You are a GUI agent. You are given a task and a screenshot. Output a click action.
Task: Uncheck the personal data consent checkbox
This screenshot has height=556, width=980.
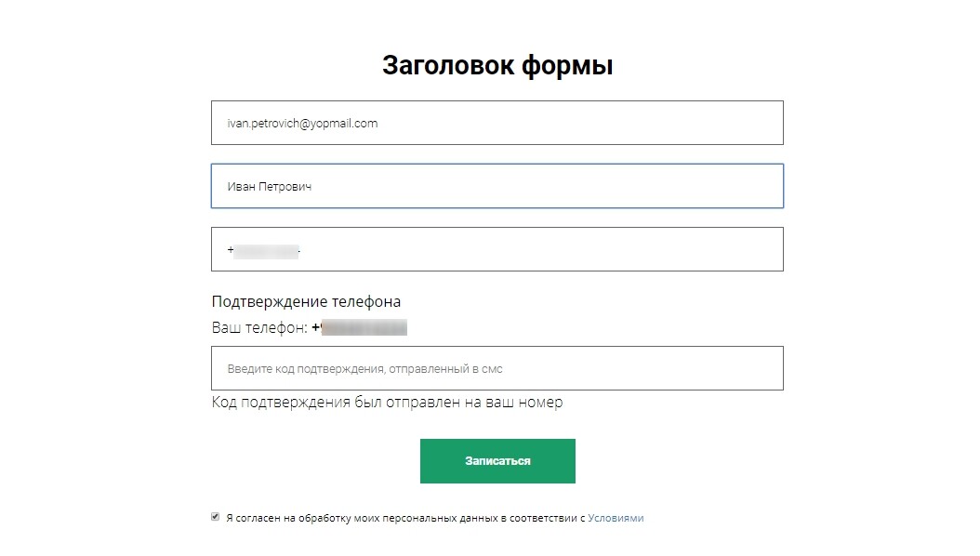click(216, 517)
